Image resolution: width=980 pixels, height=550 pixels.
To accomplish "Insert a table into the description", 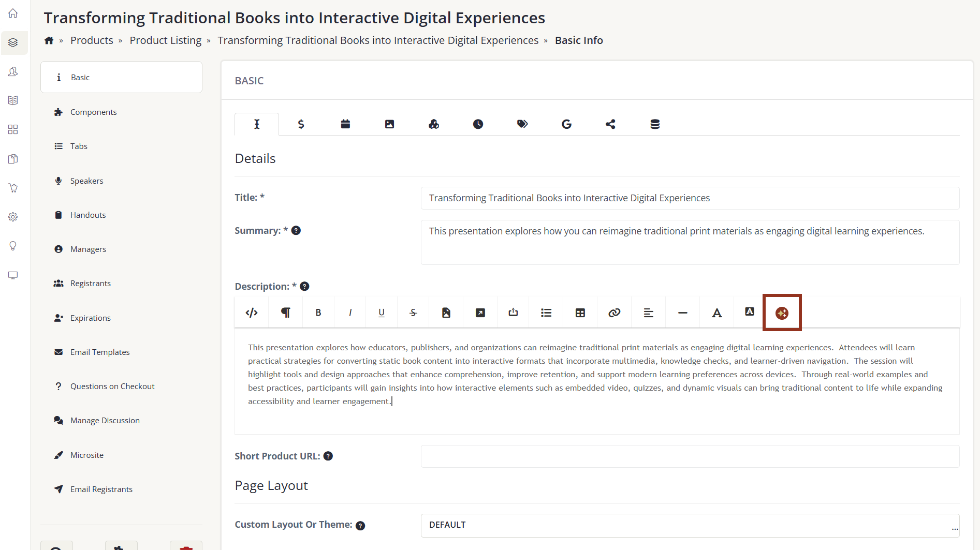I will click(x=580, y=313).
